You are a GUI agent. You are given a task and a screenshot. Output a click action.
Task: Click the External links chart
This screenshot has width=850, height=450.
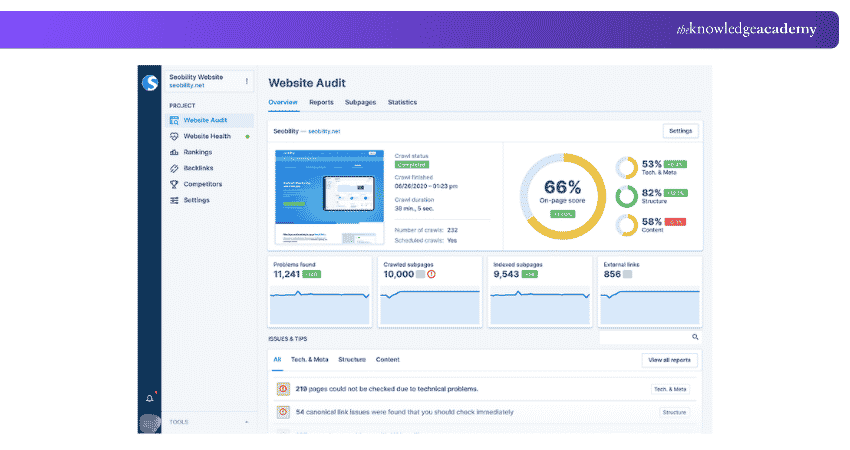[x=650, y=307]
